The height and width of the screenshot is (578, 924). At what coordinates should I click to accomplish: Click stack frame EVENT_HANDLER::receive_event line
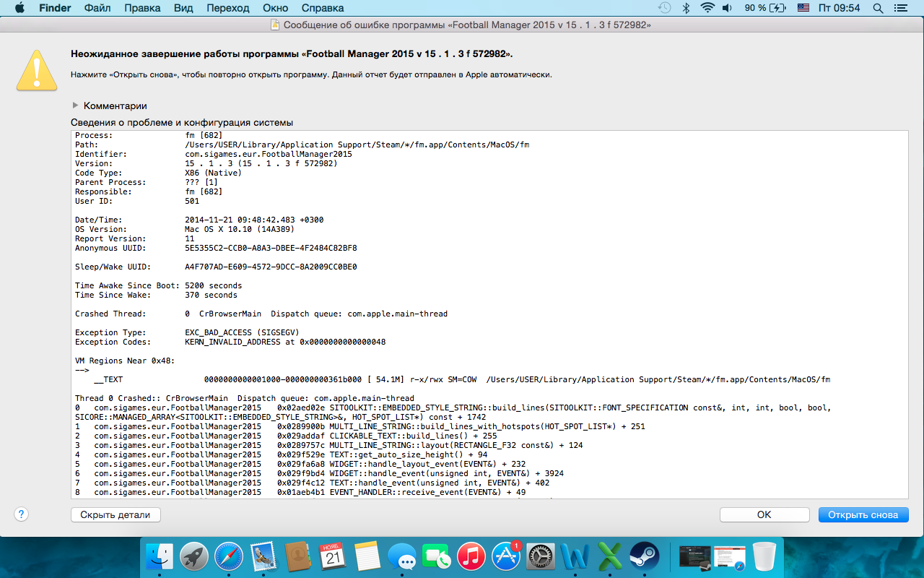300,492
